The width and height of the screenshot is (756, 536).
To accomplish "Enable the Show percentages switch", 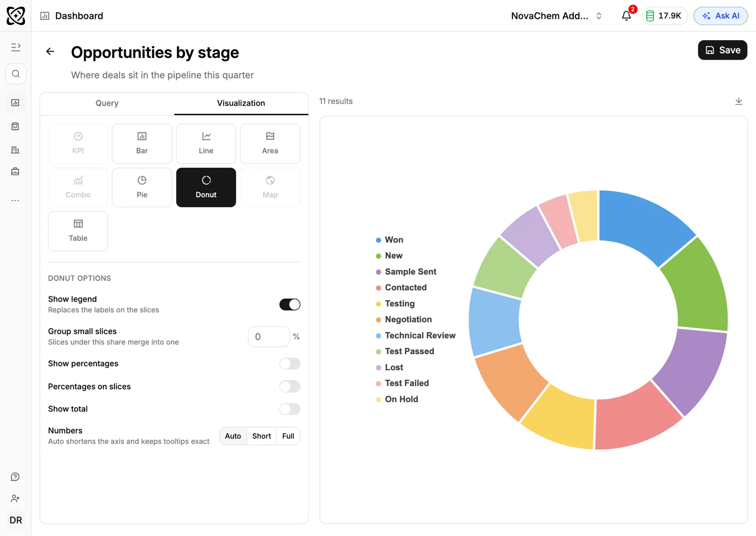I will click(290, 363).
